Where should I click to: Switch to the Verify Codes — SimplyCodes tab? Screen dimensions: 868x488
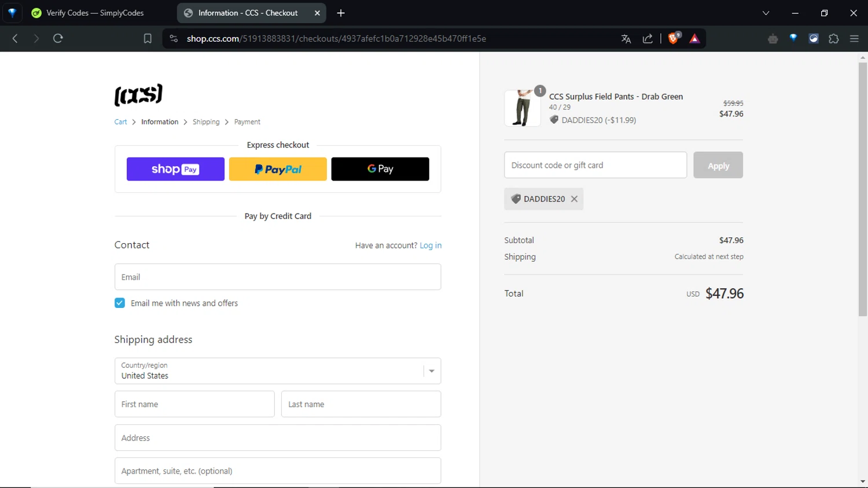[x=95, y=13]
